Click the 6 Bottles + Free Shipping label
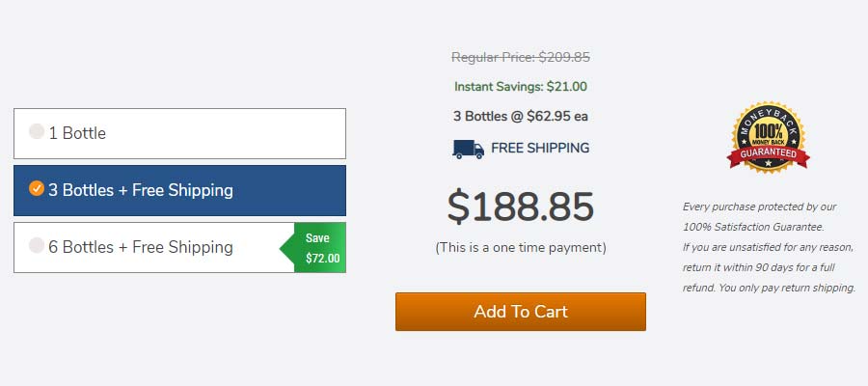Screen dimensions: 868x386 (141, 247)
